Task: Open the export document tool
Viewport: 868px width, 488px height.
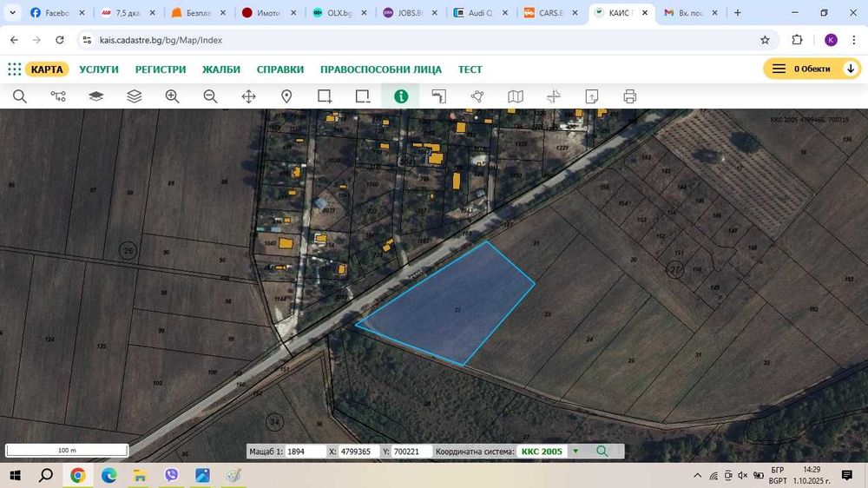Action: click(592, 96)
